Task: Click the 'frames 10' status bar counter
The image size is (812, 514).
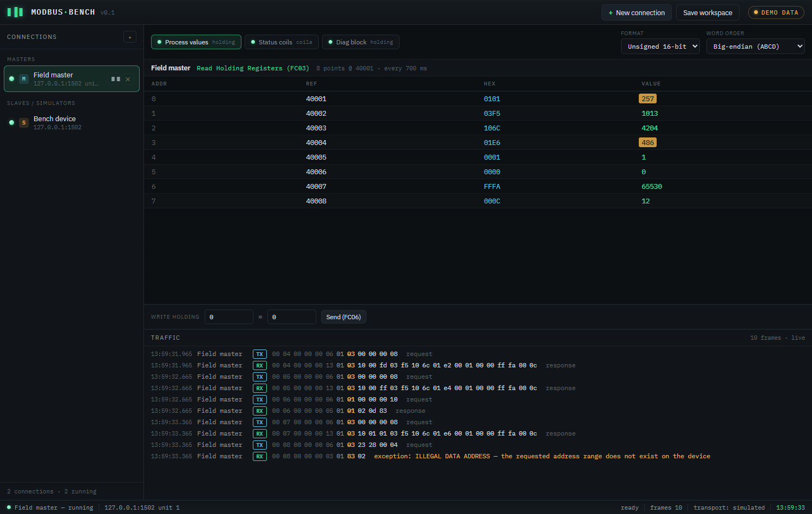Action: 666,508
